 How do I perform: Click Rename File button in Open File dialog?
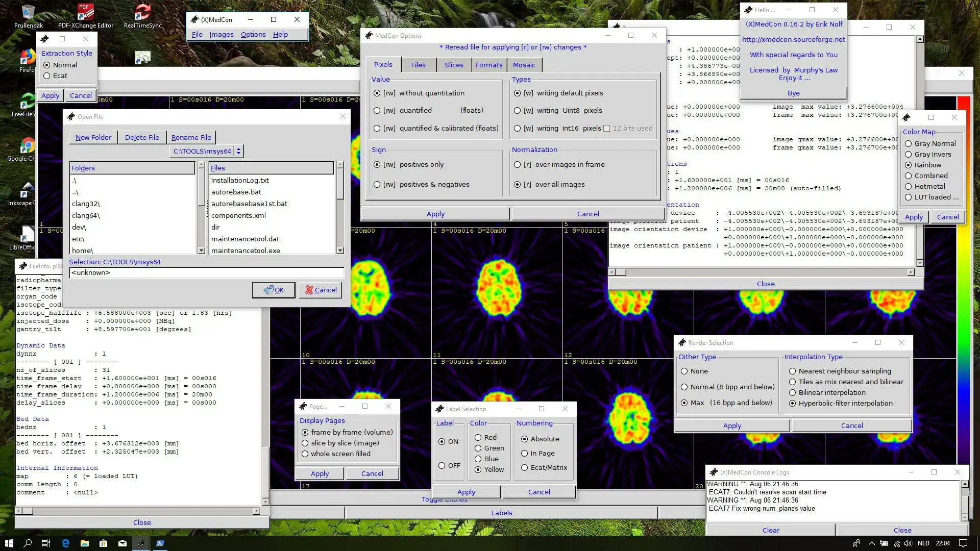coord(190,137)
